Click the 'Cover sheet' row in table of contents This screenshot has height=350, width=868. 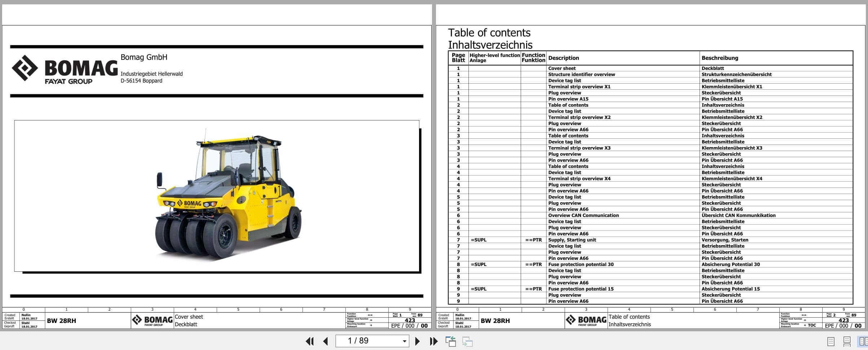tap(650, 68)
